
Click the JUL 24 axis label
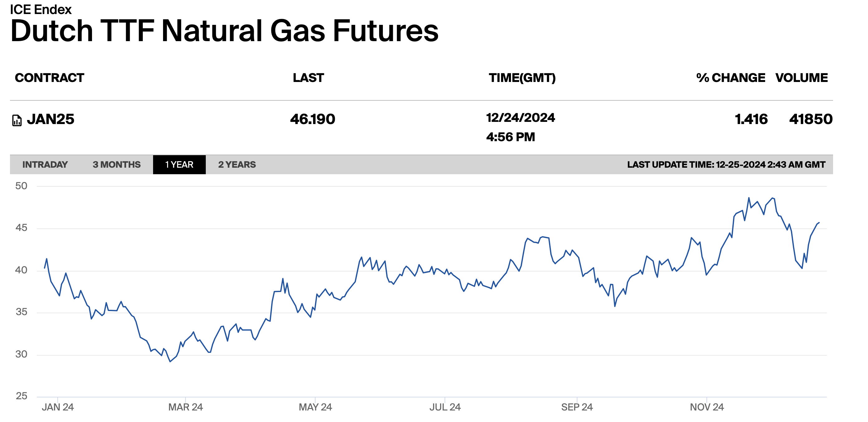[x=445, y=407]
